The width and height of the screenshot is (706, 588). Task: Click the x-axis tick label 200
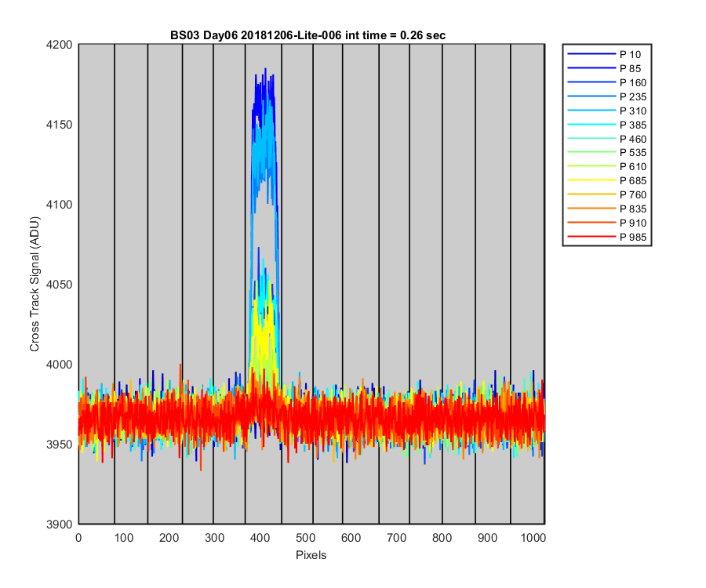click(169, 538)
